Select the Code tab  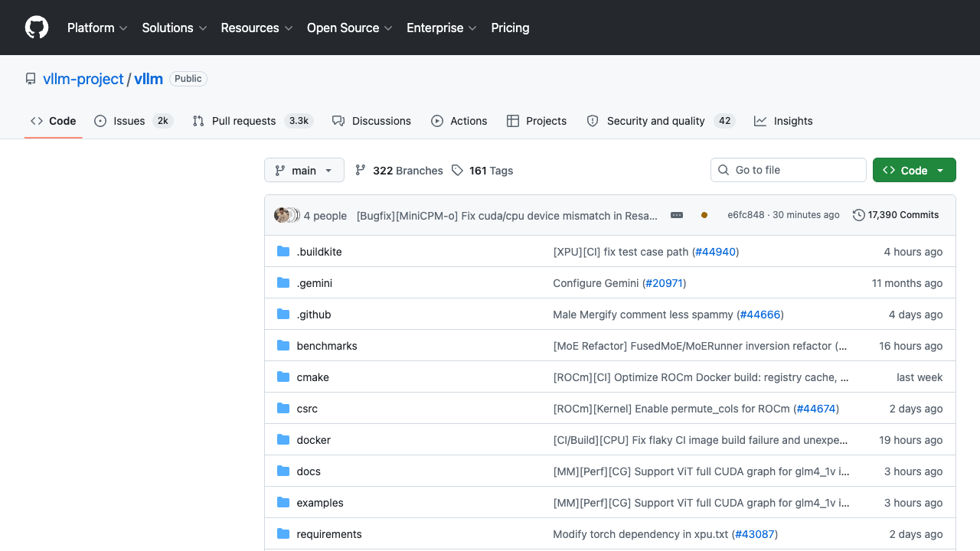[x=54, y=121]
